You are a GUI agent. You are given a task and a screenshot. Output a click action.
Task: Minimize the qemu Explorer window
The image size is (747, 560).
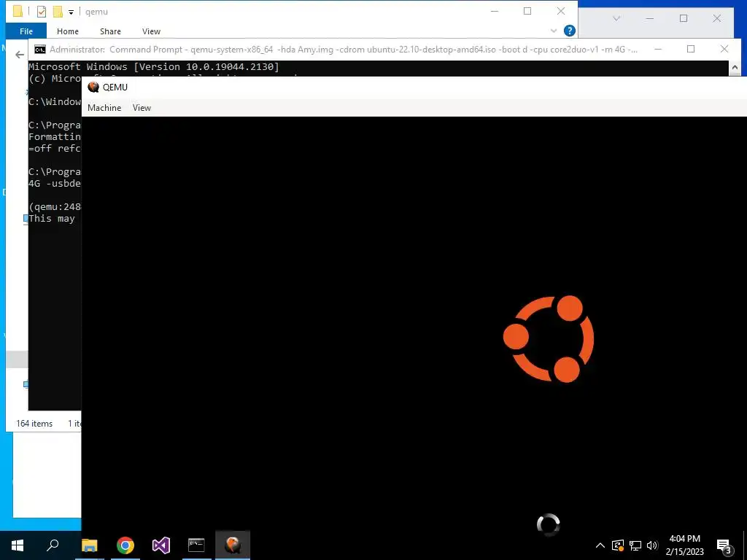point(495,12)
